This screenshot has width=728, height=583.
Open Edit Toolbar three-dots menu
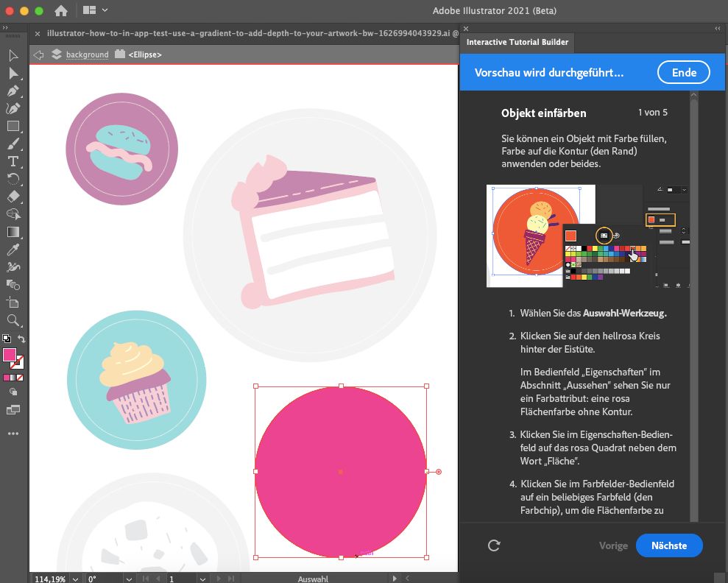pyautogui.click(x=13, y=434)
